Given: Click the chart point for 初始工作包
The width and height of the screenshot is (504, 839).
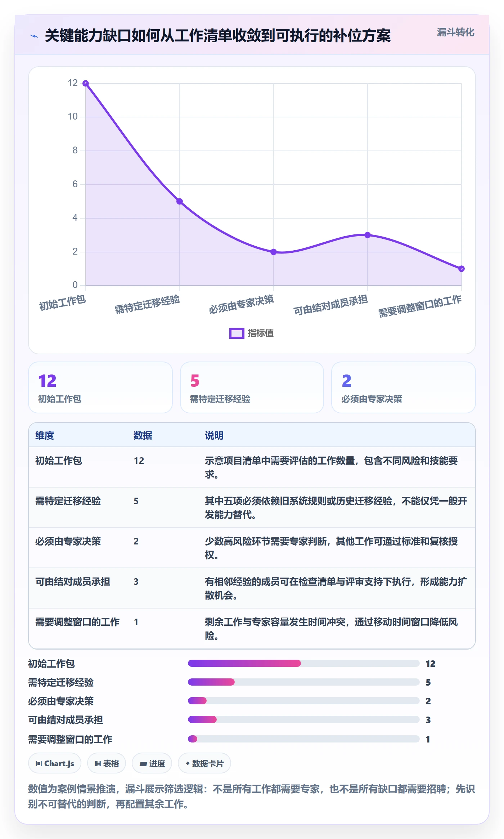Looking at the screenshot, I should point(86,84).
